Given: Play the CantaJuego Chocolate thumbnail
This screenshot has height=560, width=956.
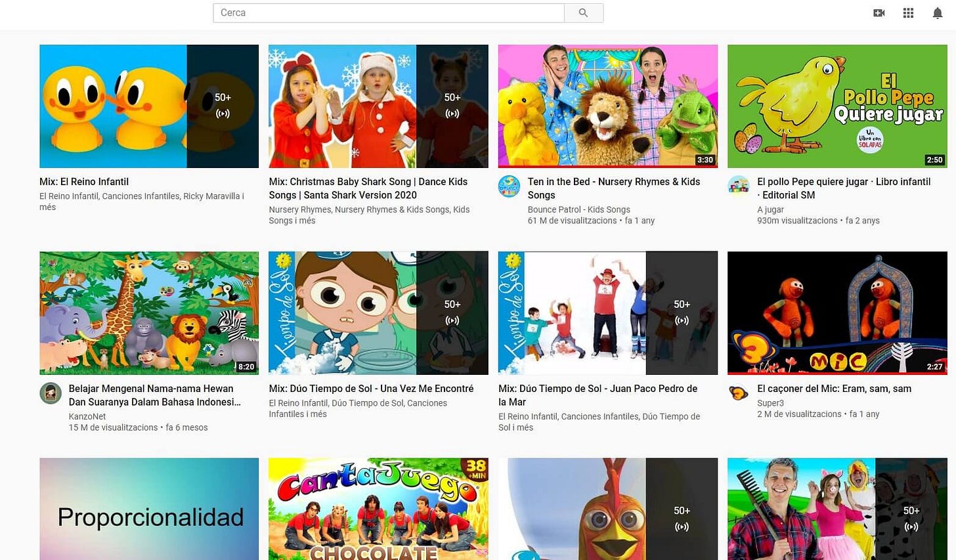Looking at the screenshot, I should point(378,509).
